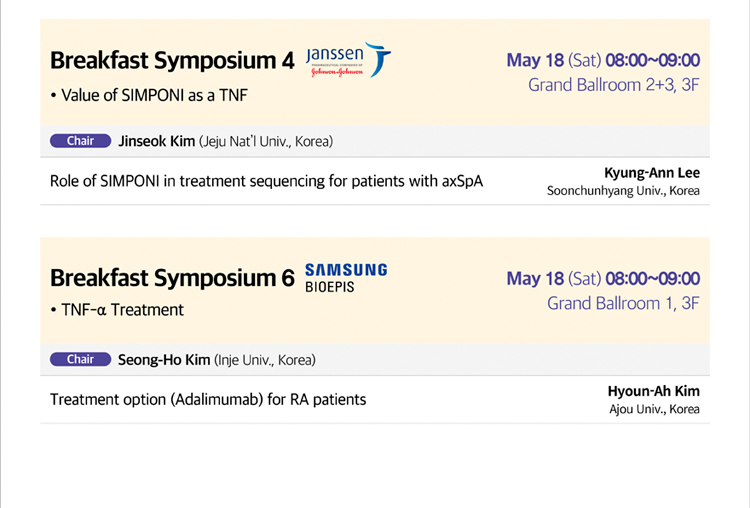This screenshot has width=750, height=508.
Task: Select the Breakfast Symposium 4 heading
Action: [172, 61]
